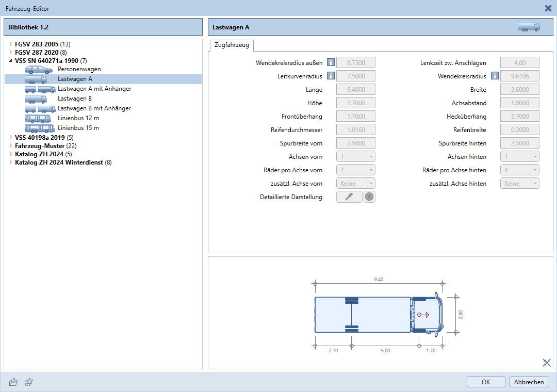Screen dimensions: 557x392
Task: Open the Räder pro Achse hinten dropdown
Action: tap(534, 170)
